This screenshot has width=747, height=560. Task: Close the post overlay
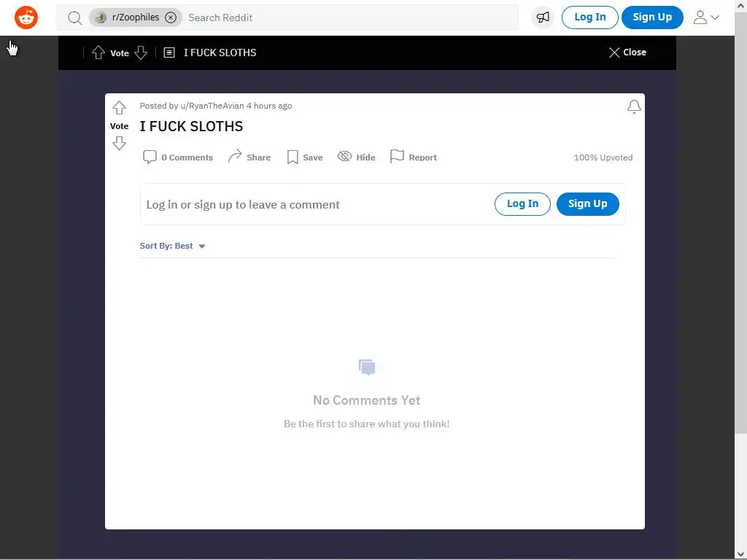pyautogui.click(x=627, y=52)
